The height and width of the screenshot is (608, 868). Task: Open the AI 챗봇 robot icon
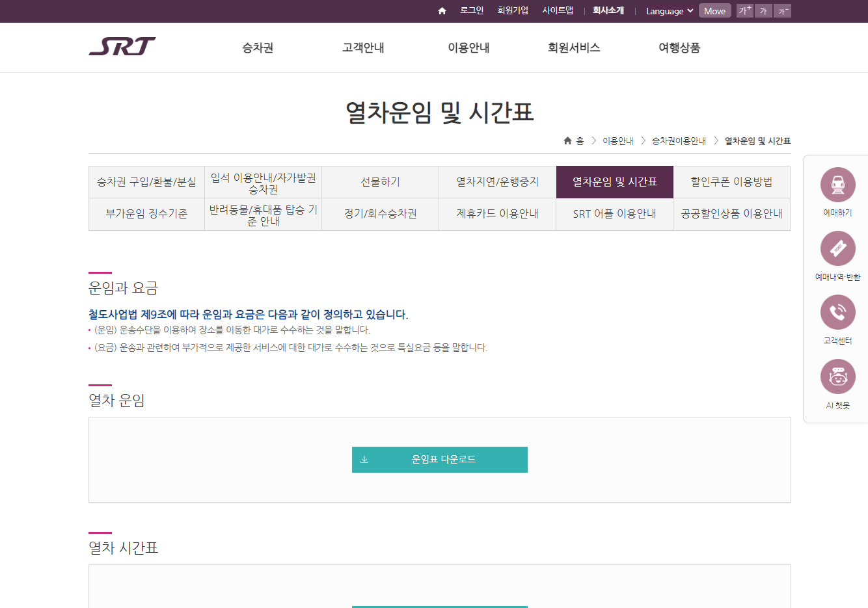click(837, 377)
